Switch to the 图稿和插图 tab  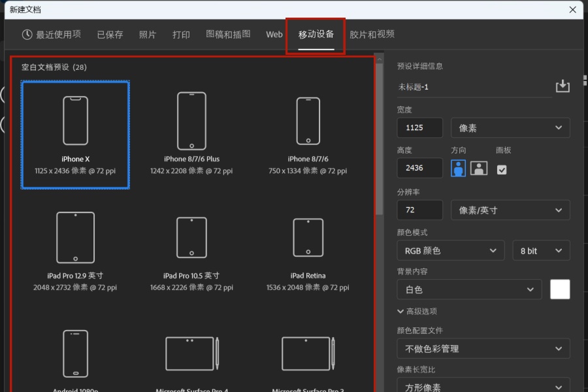tap(228, 34)
